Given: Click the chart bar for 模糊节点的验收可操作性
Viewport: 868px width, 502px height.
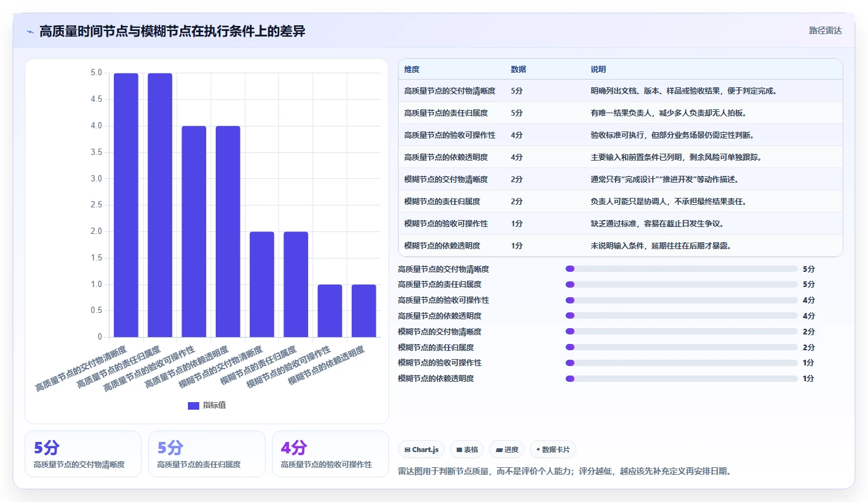Looking at the screenshot, I should click(x=330, y=310).
